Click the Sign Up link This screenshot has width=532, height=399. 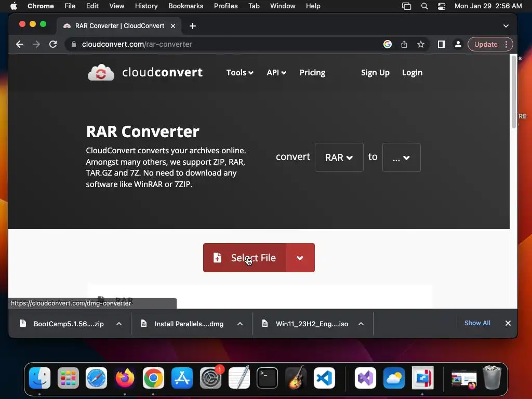tap(375, 73)
